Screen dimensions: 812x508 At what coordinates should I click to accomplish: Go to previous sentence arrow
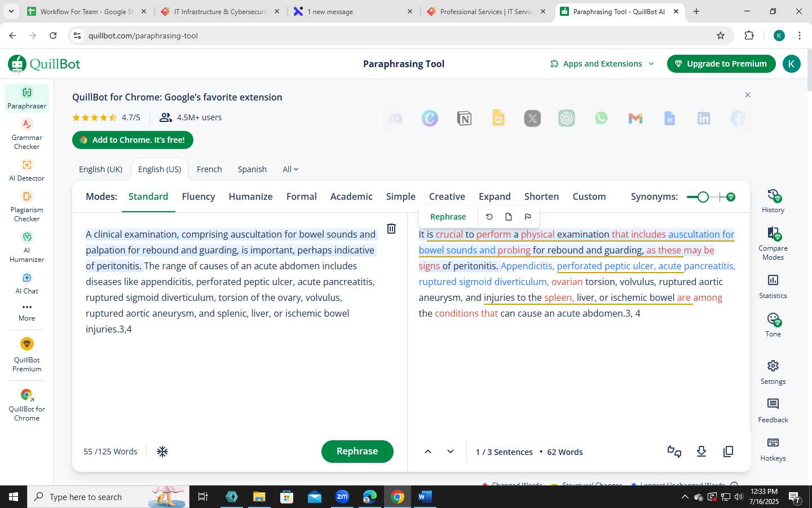pyautogui.click(x=428, y=452)
